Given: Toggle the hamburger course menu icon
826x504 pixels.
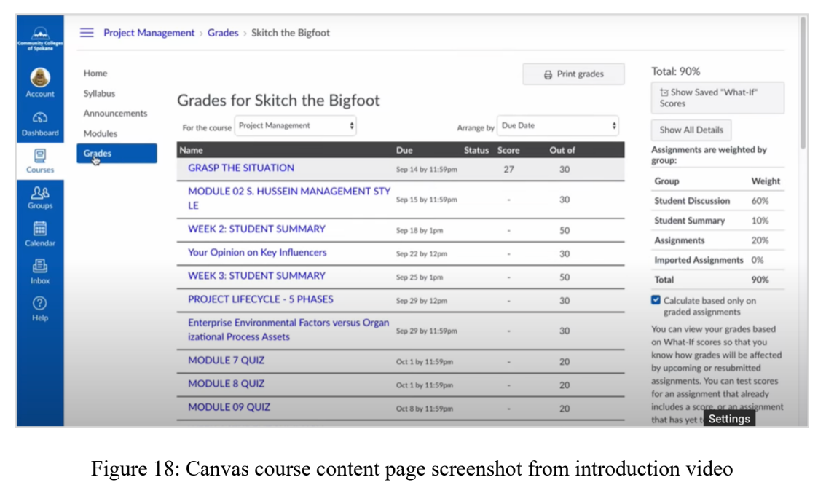Looking at the screenshot, I should pyautogui.click(x=87, y=33).
